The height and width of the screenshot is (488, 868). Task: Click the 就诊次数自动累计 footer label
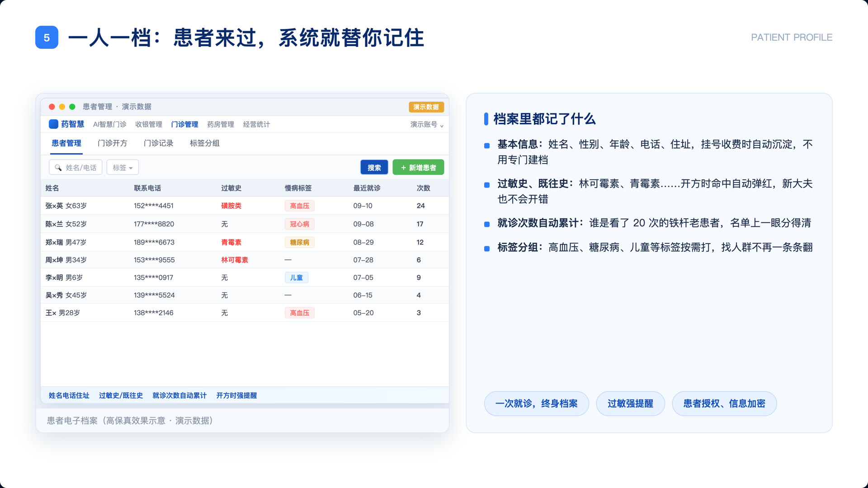click(x=179, y=395)
